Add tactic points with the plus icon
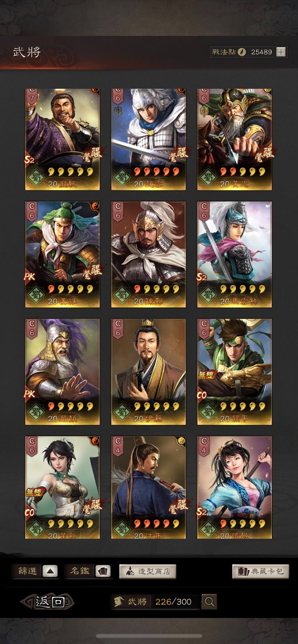 coord(281,52)
